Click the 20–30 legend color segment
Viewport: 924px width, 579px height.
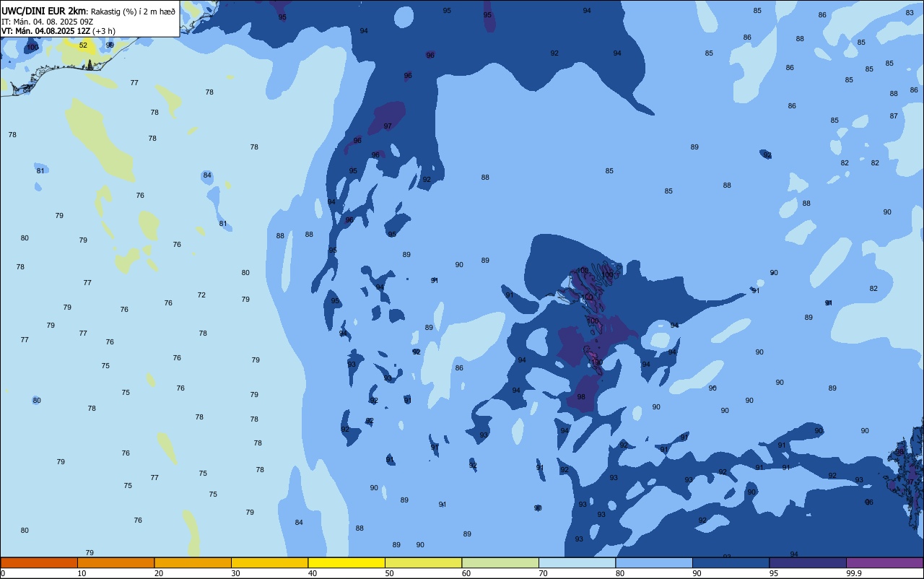(x=193, y=562)
